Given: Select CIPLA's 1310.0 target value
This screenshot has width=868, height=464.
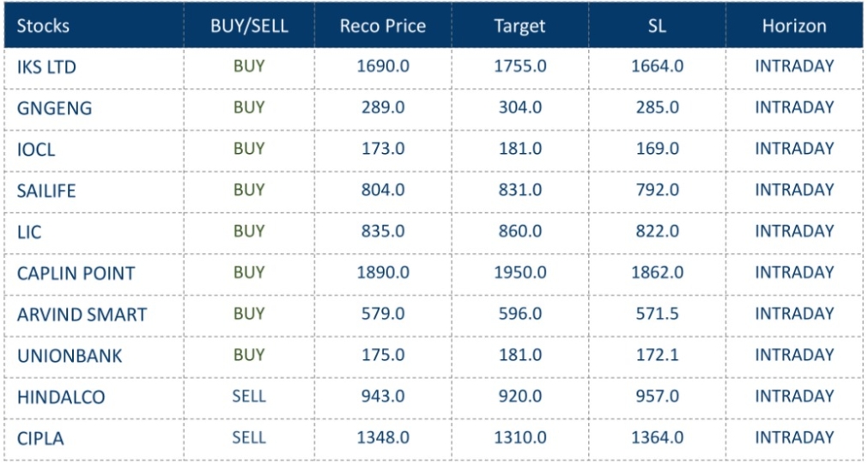Looking at the screenshot, I should pyautogui.click(x=520, y=437).
